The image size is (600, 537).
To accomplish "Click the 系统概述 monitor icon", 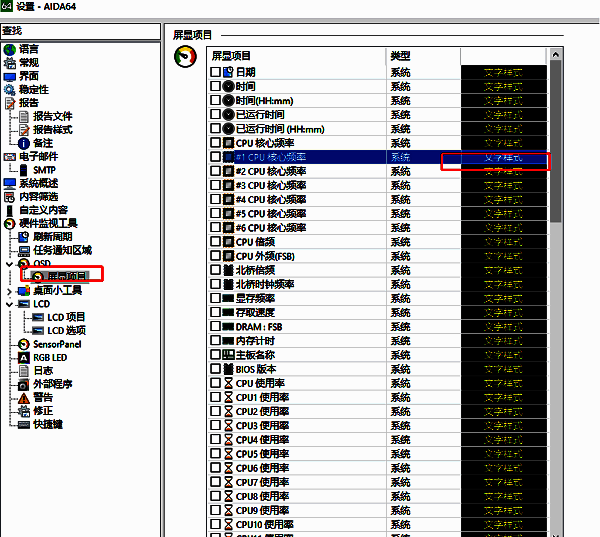I will (x=10, y=183).
